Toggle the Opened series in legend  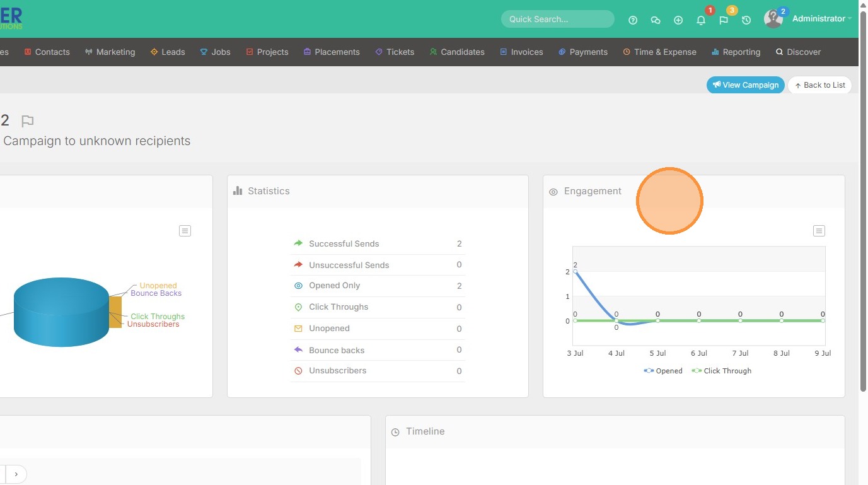663,371
